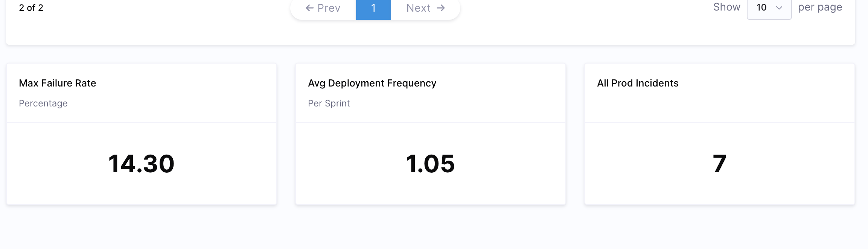Click the number 10 in the page size box
The height and width of the screenshot is (249, 868).
pyautogui.click(x=761, y=8)
